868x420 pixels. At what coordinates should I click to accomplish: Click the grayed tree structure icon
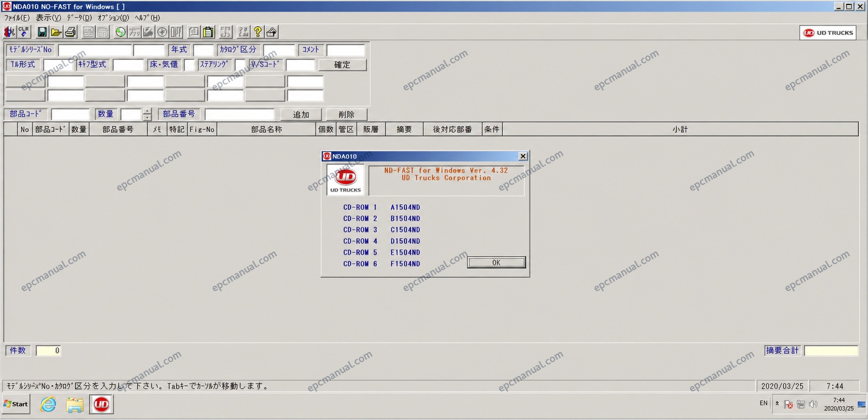point(226,32)
